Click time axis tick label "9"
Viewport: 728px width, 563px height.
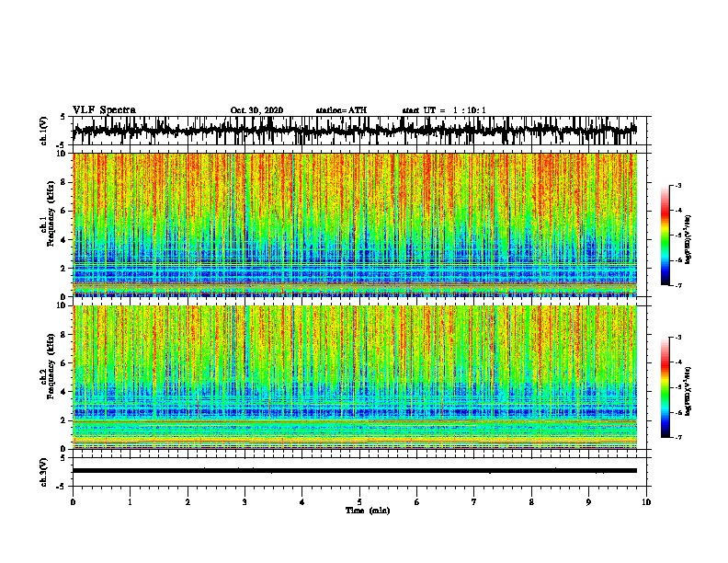(x=588, y=502)
